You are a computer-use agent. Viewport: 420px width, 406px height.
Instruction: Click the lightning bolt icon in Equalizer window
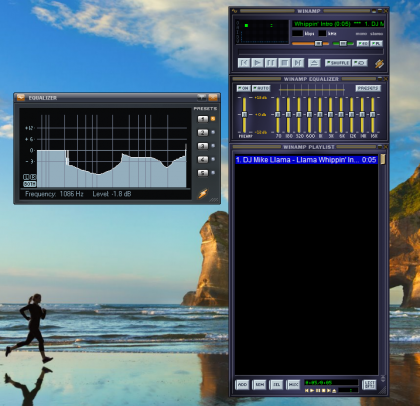pyautogui.click(x=203, y=194)
